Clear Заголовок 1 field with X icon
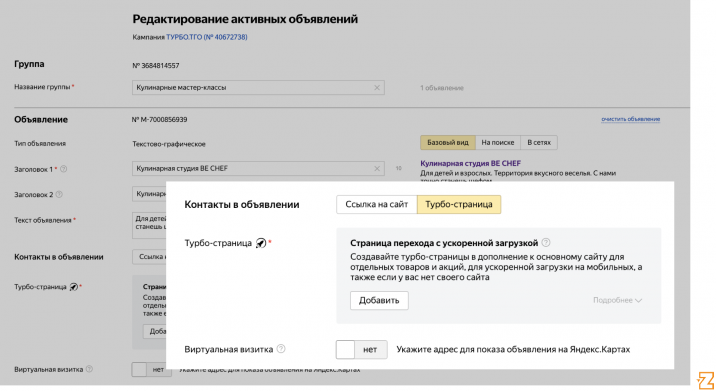Screen dimensions: 716x391 [x=377, y=169]
